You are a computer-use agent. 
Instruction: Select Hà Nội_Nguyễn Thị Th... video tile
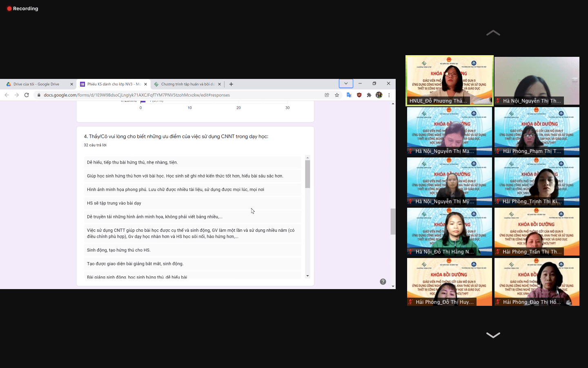point(537,81)
